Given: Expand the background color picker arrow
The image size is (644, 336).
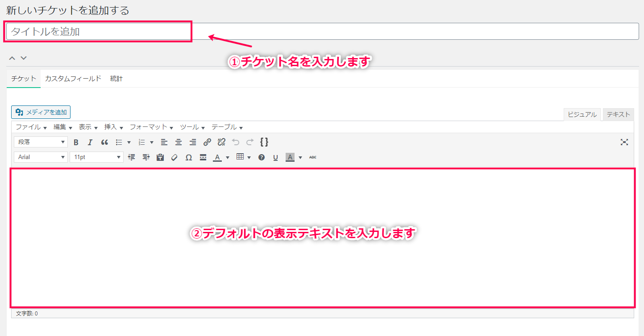Looking at the screenshot, I should pos(300,158).
